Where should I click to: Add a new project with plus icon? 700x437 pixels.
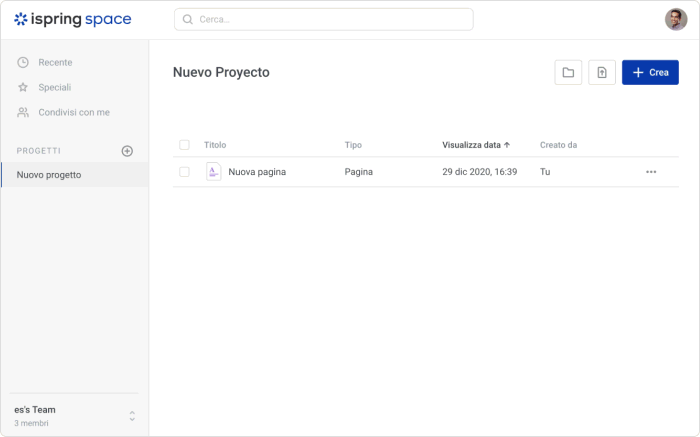coord(127,151)
